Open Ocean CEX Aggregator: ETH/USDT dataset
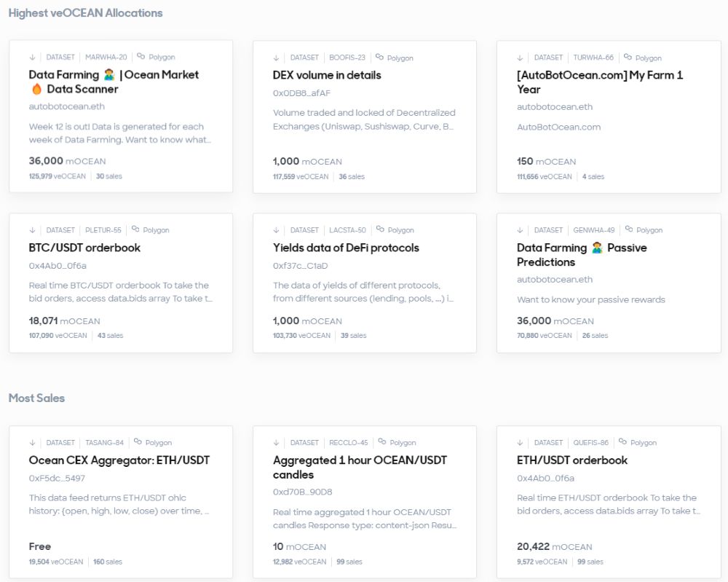This screenshot has width=728, height=582. pyautogui.click(x=119, y=460)
